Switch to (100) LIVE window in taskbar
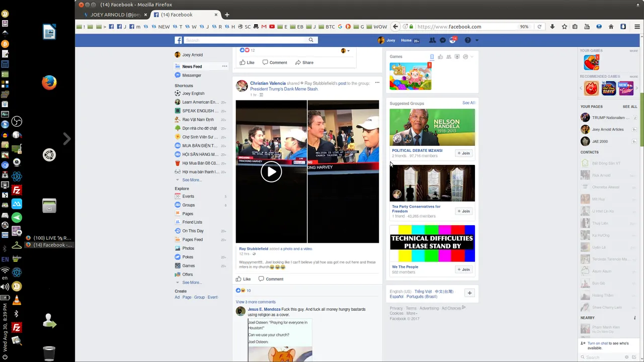 [49, 238]
